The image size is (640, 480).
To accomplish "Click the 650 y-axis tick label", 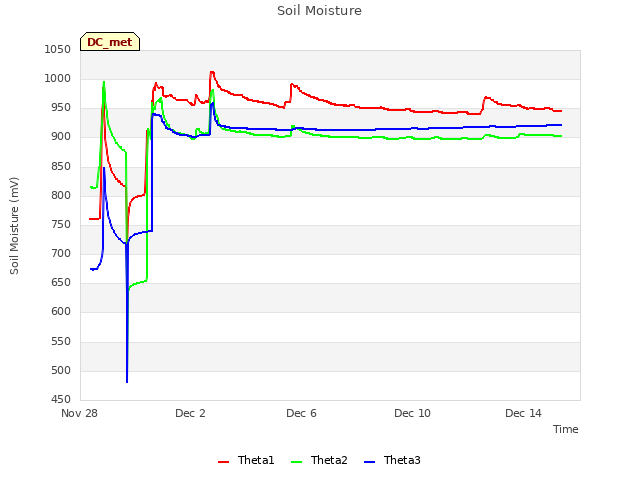I will tap(61, 282).
